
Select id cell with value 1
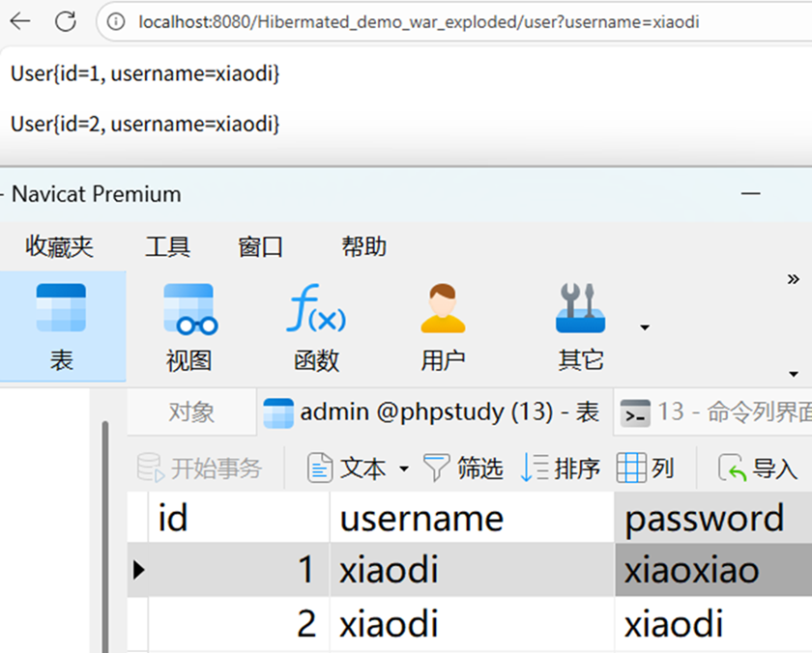click(239, 570)
